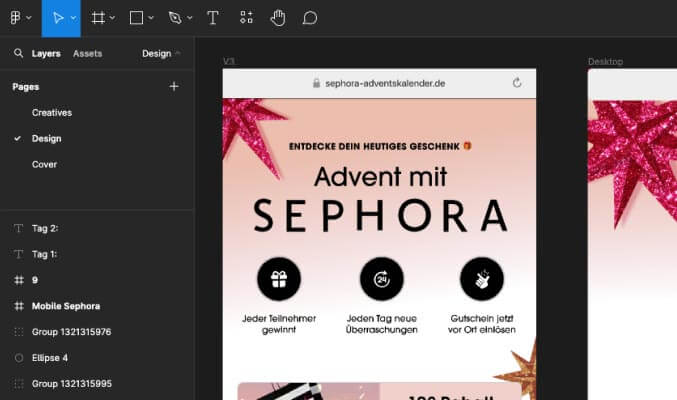Click the search icon in left panel
Viewport: 677px width, 400px height.
tap(18, 54)
